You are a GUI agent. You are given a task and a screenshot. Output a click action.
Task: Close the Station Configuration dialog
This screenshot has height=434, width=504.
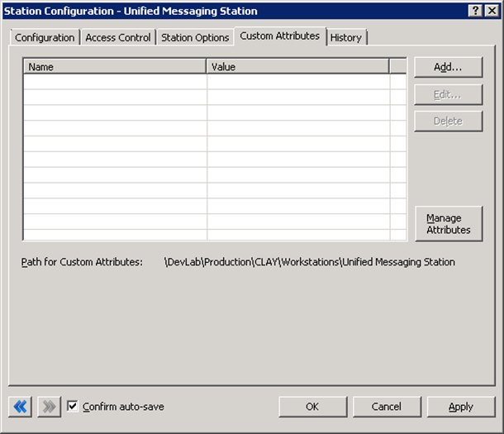point(492,11)
